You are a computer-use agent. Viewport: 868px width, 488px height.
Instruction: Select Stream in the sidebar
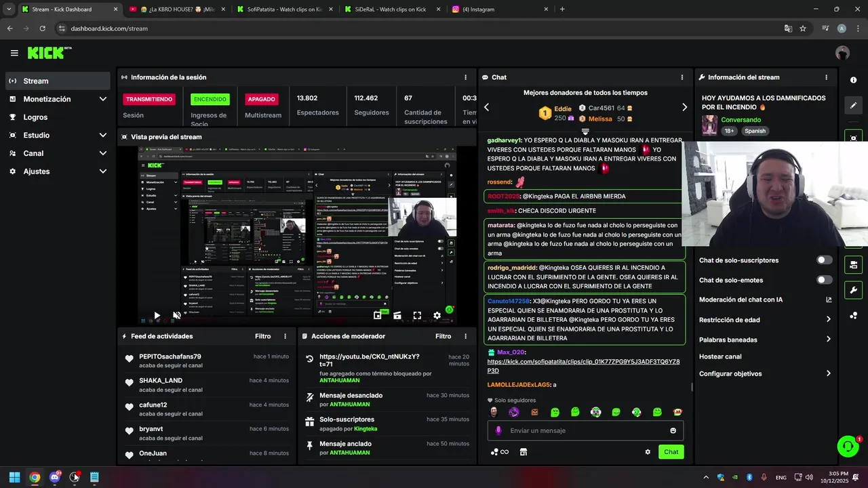click(x=58, y=81)
